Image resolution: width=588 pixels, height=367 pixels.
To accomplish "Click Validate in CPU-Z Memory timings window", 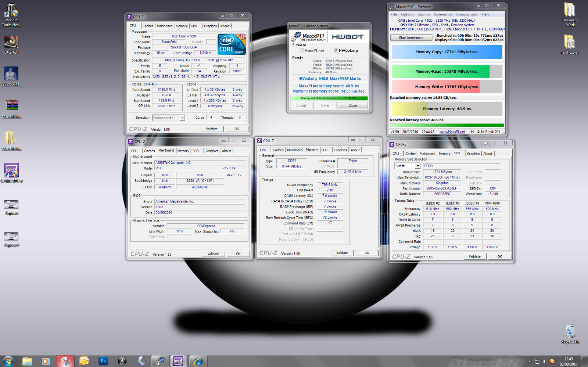I will click(342, 253).
